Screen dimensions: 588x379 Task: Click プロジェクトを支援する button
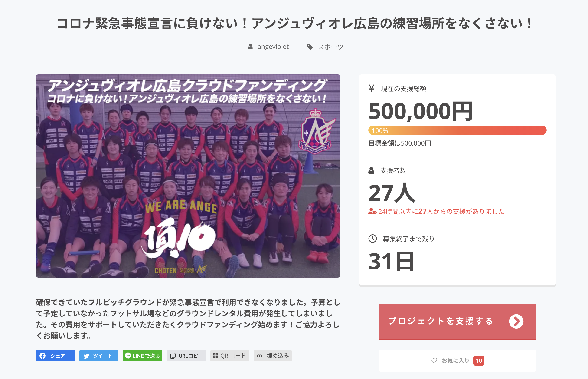point(457,322)
